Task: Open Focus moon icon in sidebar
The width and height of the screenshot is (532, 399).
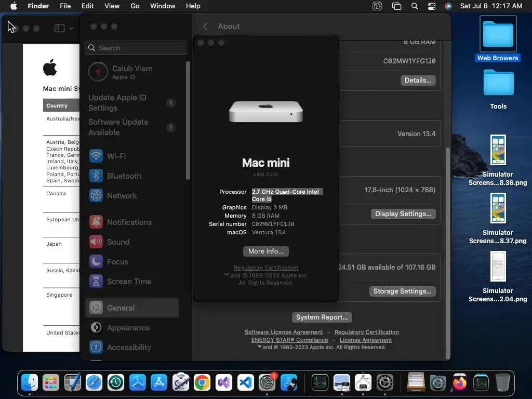Action: [x=96, y=262]
